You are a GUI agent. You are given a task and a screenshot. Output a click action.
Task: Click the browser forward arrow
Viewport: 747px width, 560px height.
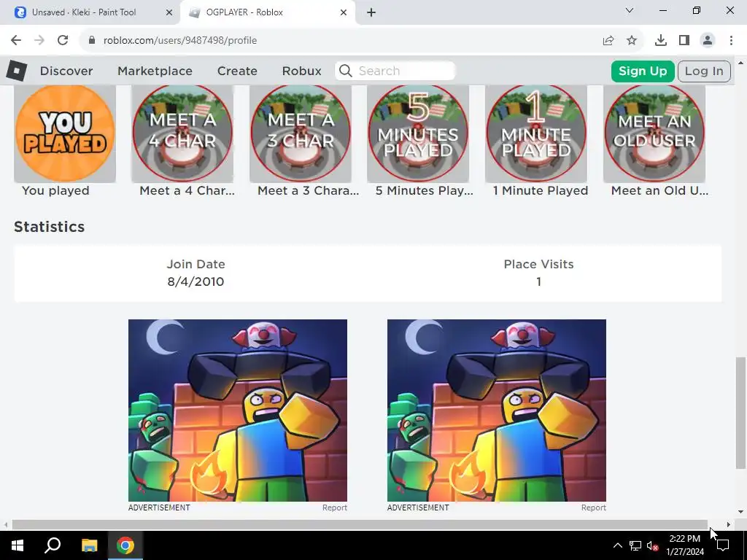(x=39, y=41)
